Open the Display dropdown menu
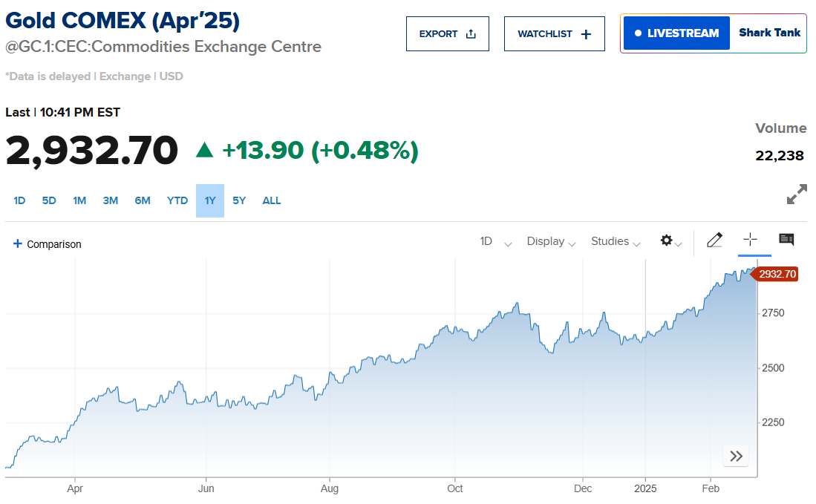The image size is (816, 504). (551, 241)
